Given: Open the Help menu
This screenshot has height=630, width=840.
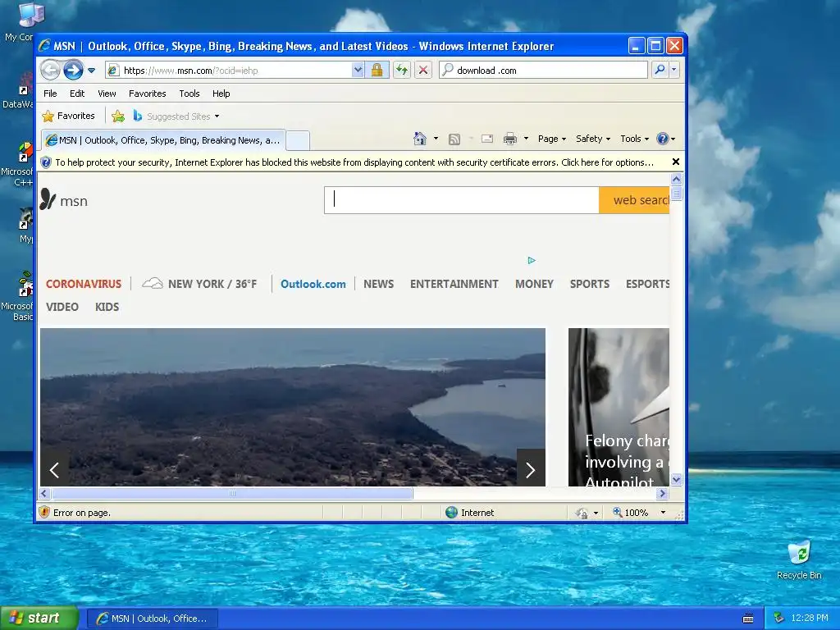Looking at the screenshot, I should click(221, 94).
